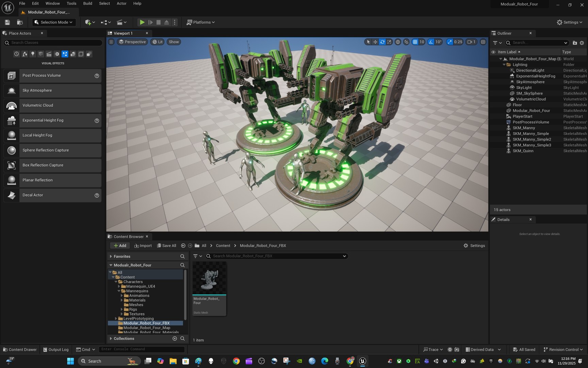Select the Basic shapes category icon
Image resolution: width=588 pixels, height=368 pixels.
pyautogui.click(x=24, y=54)
